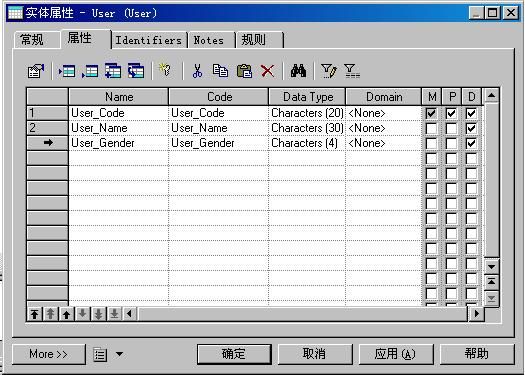Toggle M checkbox for User_Code

click(x=431, y=113)
